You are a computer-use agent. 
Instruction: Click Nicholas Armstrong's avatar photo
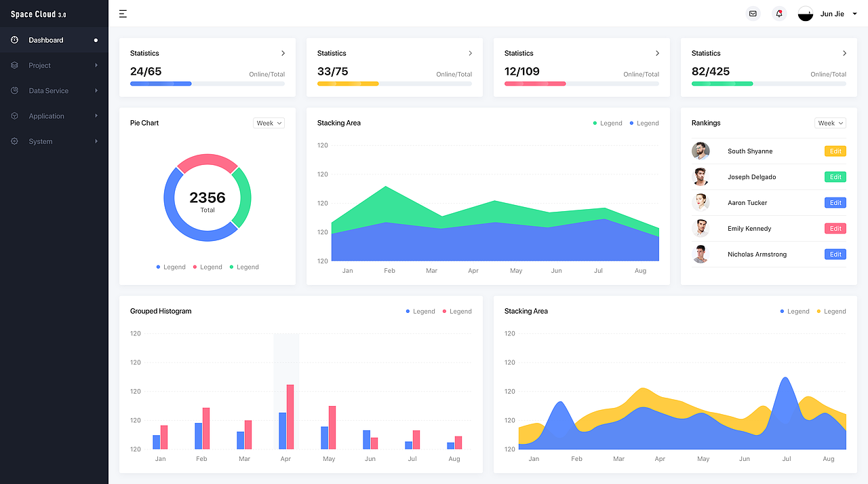pyautogui.click(x=701, y=254)
